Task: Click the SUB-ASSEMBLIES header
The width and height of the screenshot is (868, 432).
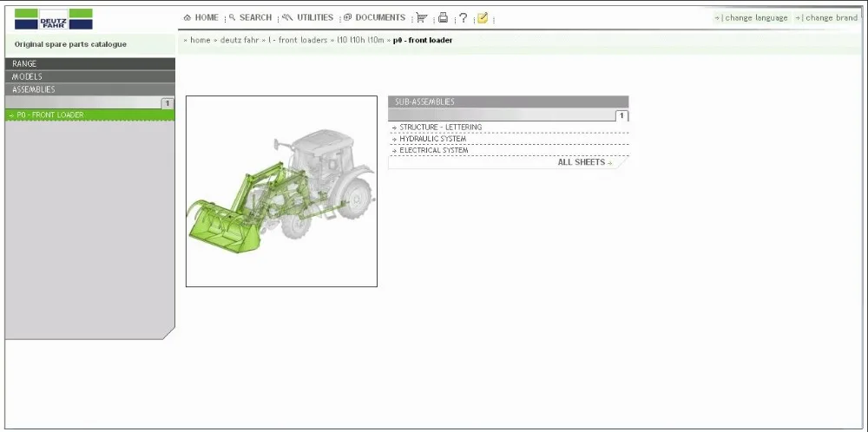Action: pos(508,101)
